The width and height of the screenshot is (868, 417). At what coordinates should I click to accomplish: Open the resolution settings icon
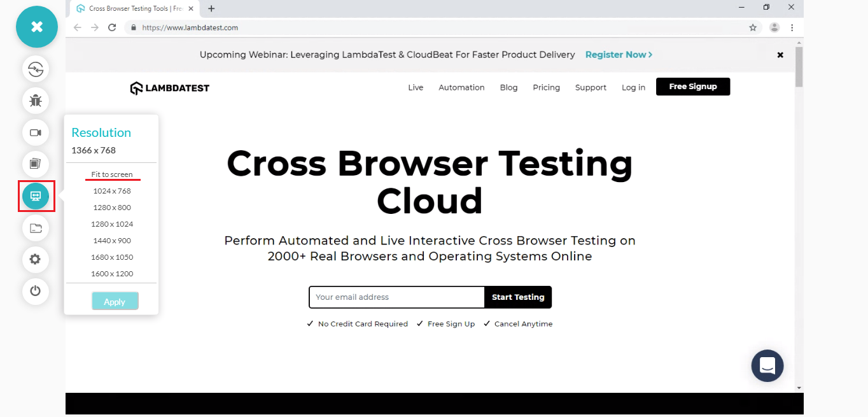(x=36, y=196)
